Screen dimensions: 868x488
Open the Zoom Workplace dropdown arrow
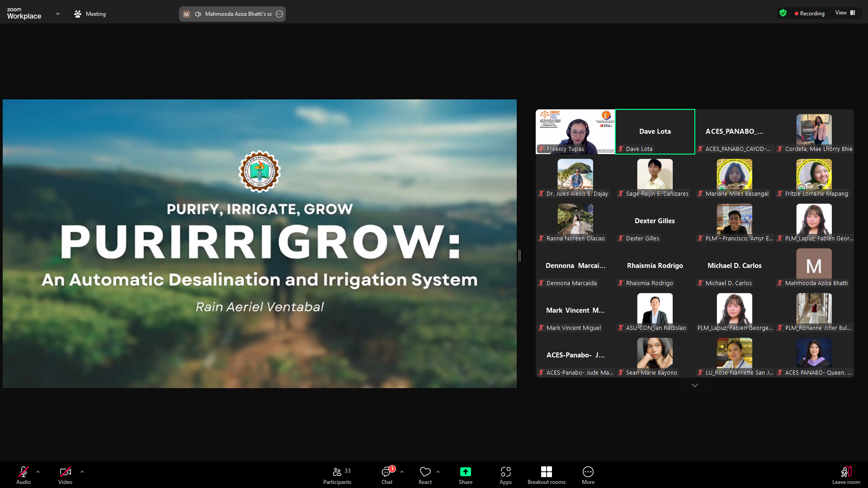pos(57,14)
